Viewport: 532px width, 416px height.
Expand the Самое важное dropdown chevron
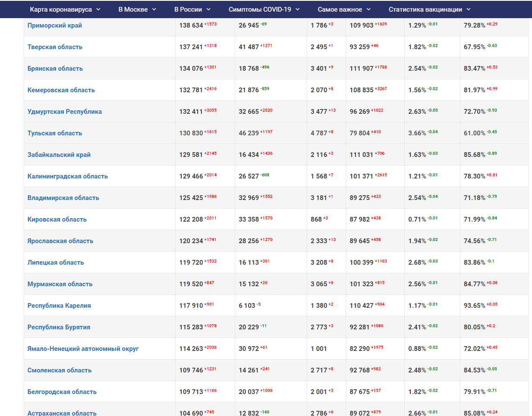368,9
